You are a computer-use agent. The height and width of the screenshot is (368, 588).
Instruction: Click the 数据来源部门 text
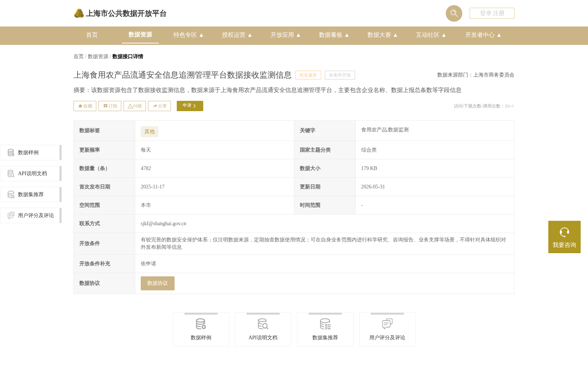click(476, 75)
